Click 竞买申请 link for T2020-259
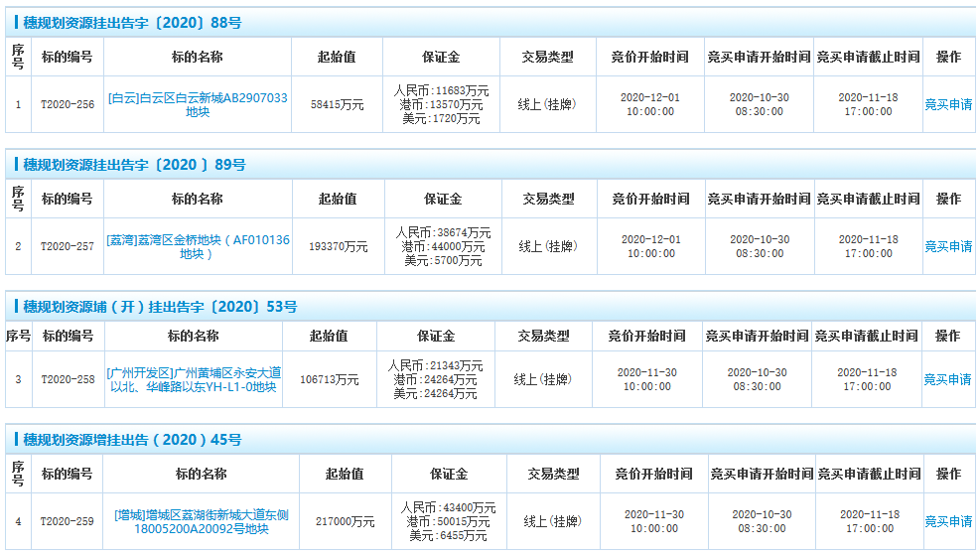 click(948, 521)
